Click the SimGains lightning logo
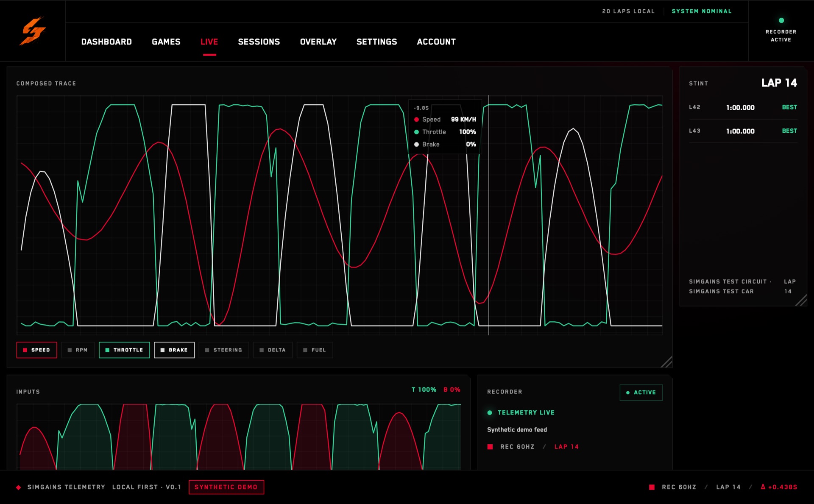 click(x=32, y=31)
